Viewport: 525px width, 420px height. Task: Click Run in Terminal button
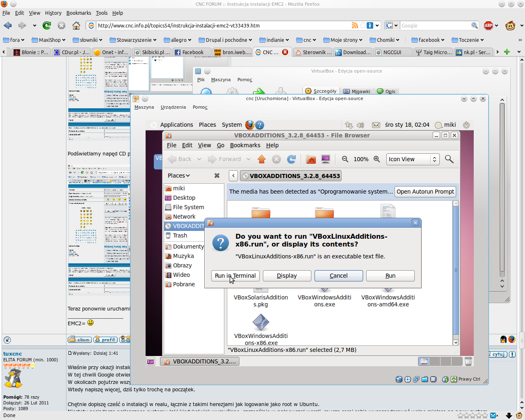(x=235, y=276)
